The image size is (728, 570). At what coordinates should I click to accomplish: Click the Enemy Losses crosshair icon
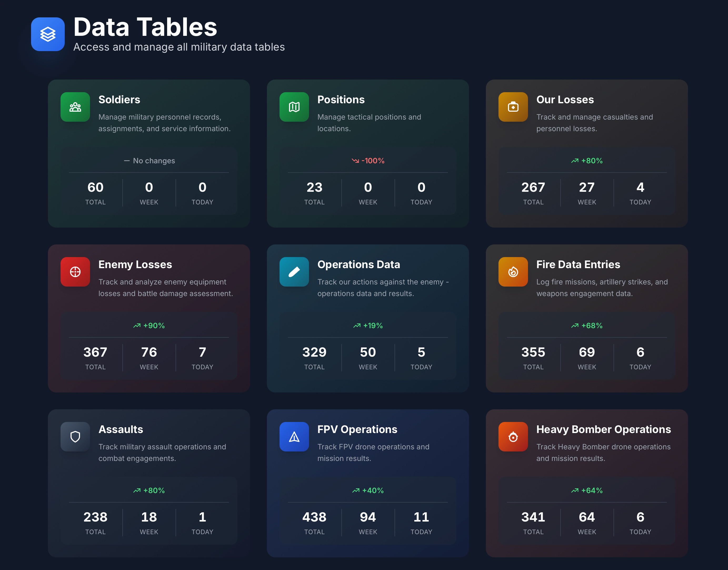tap(75, 272)
